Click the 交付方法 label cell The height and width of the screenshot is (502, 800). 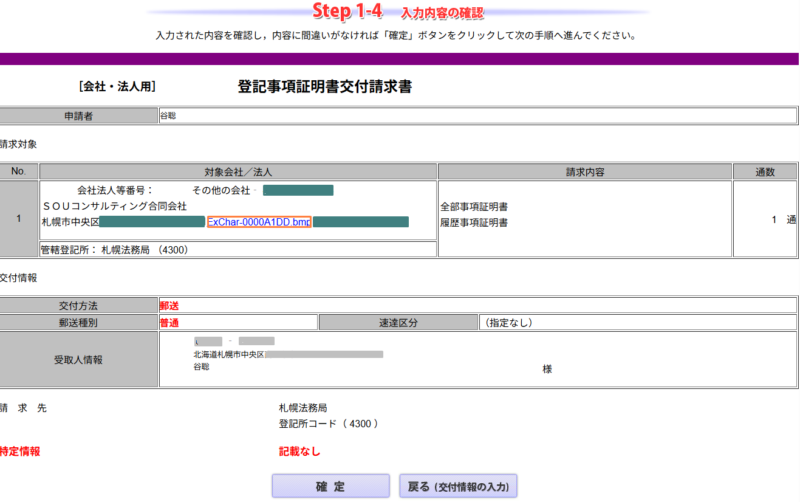tap(78, 305)
